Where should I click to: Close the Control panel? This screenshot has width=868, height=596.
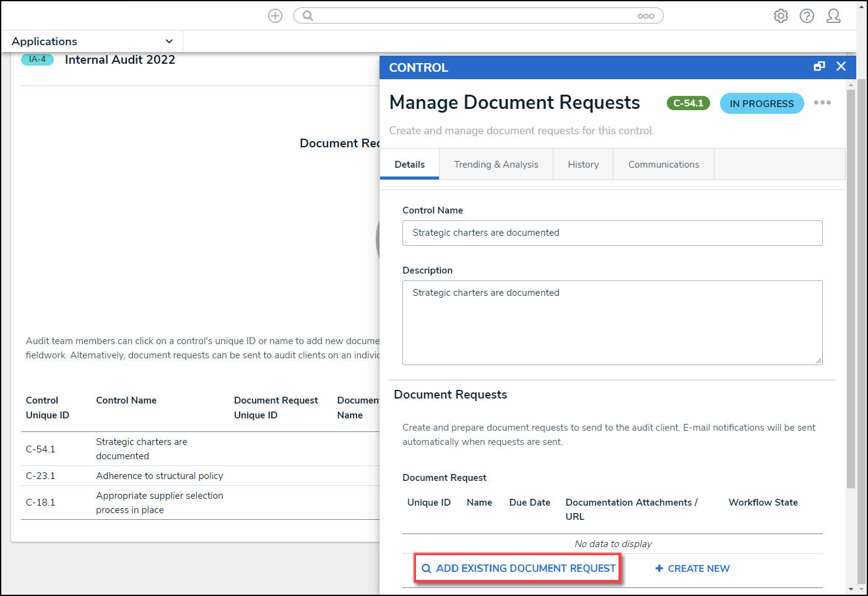tap(841, 66)
